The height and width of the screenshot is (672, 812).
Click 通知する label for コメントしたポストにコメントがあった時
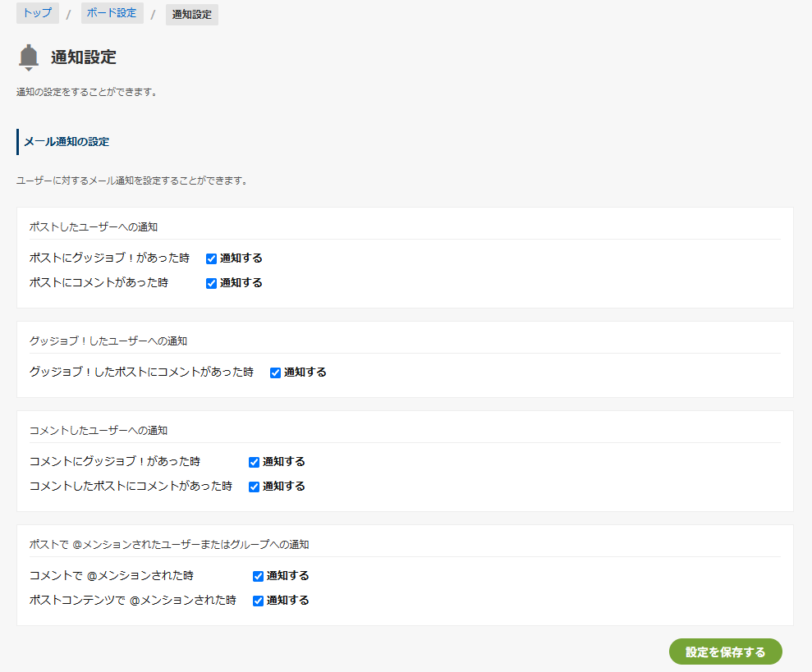point(283,486)
